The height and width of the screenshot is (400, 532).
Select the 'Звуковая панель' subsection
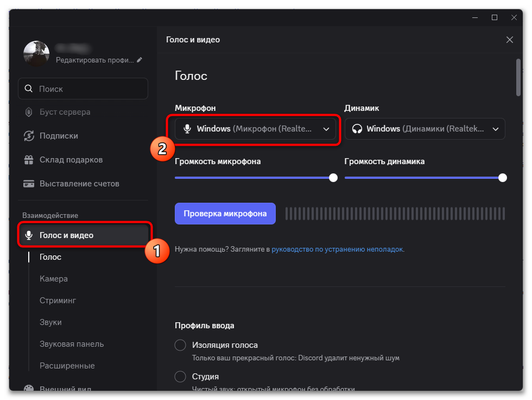click(72, 344)
